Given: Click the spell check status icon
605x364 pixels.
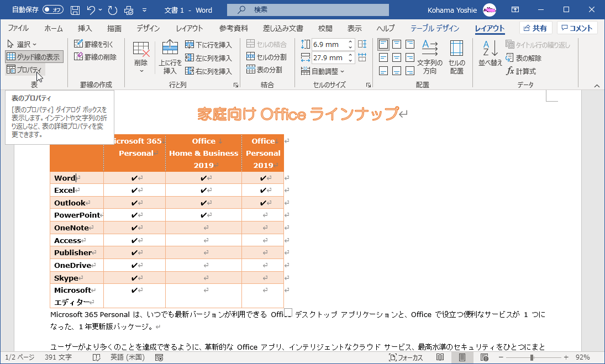Looking at the screenshot, I should tap(97, 357).
